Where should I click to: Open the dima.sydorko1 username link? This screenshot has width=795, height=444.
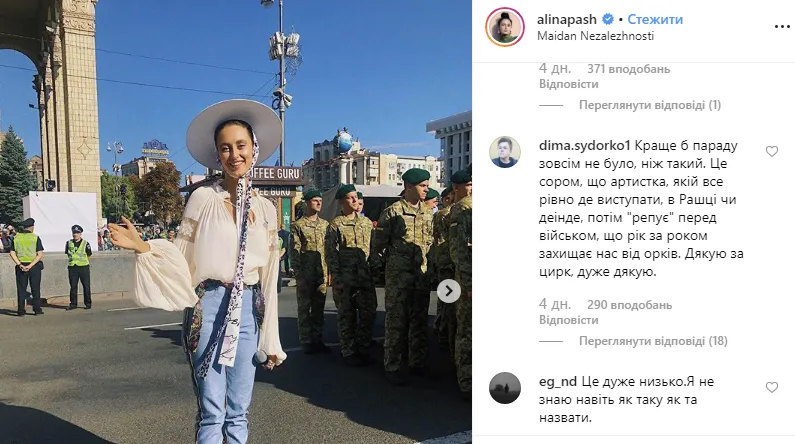tap(584, 146)
